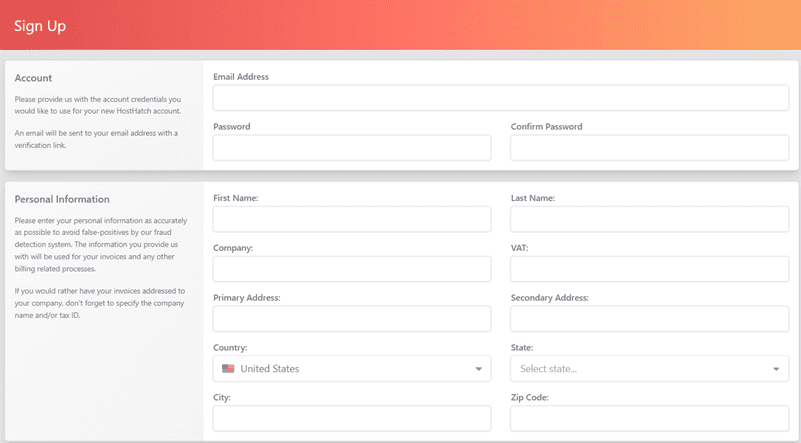Click the Primary Address field
Image resolution: width=801 pixels, height=443 pixels.
352,319
